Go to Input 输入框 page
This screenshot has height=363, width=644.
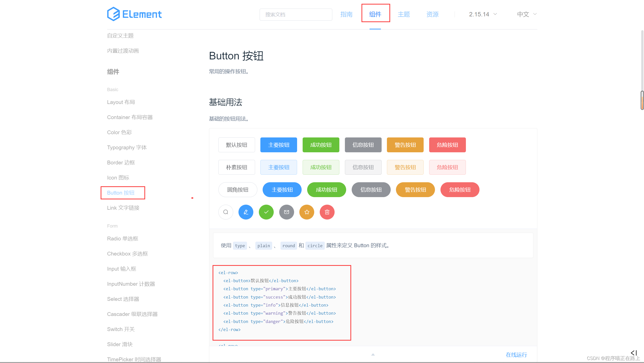point(122,269)
